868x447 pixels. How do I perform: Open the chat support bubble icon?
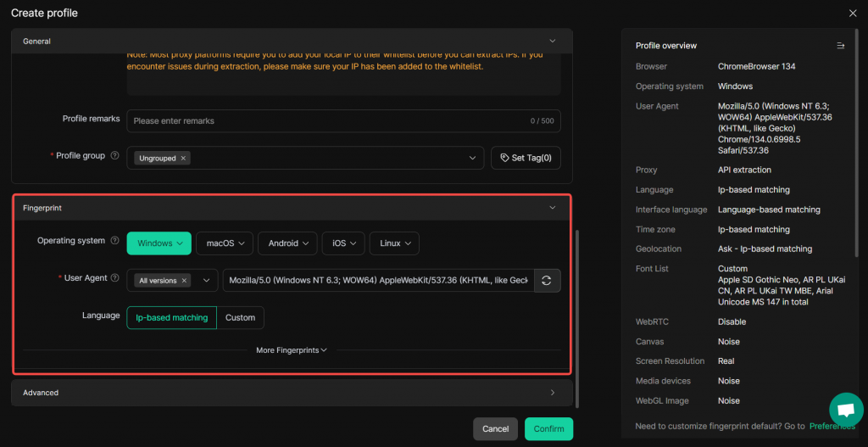coord(845,410)
